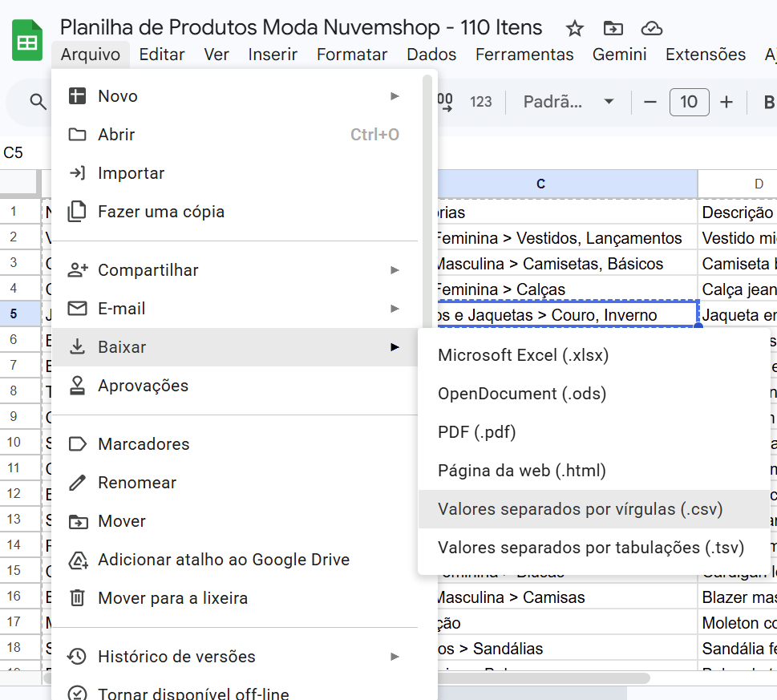Download as Página da web (.html)
Screen dimensions: 777x700
click(x=594, y=471)
